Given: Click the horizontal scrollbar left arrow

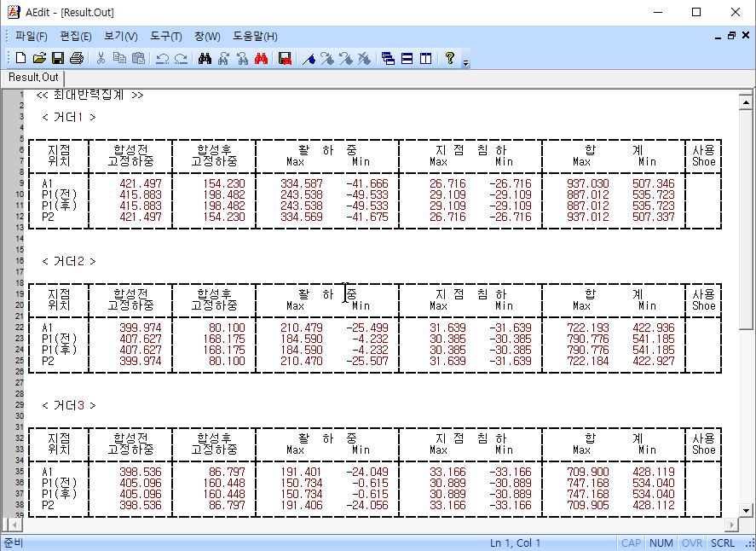Looking at the screenshot, I should (x=14, y=525).
